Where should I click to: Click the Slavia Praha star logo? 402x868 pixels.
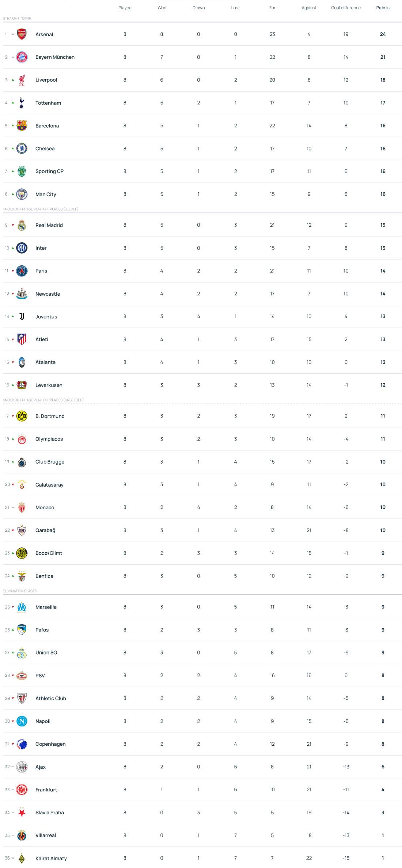pos(22,813)
